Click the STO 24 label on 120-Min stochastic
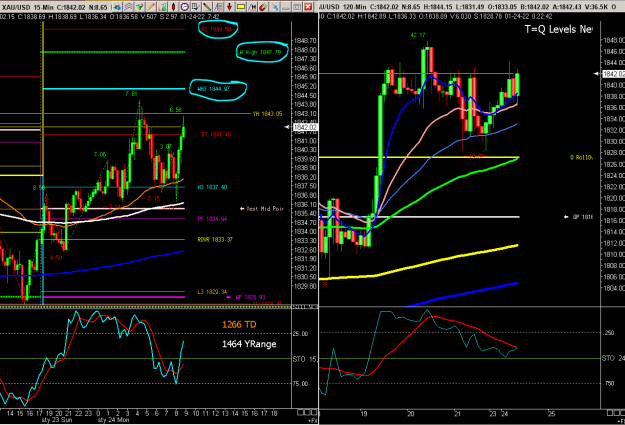 [x=613, y=358]
